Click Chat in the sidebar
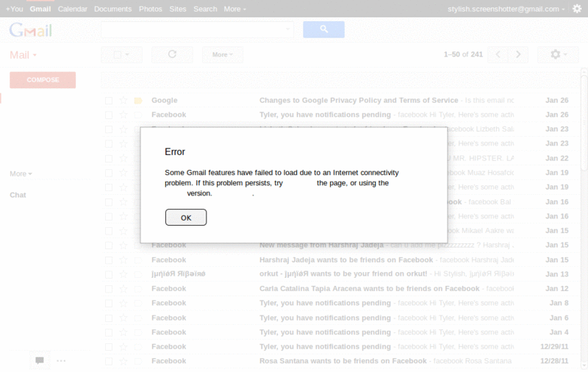This screenshot has width=588, height=372. 18,195
